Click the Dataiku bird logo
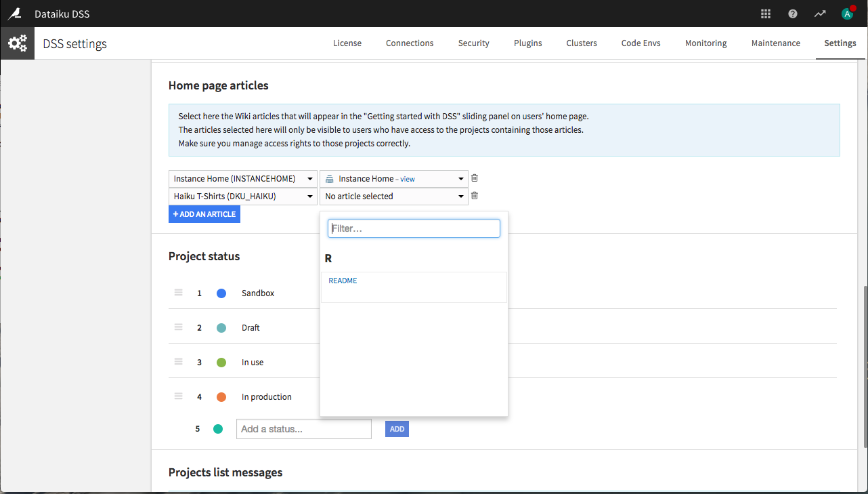Viewport: 868px width, 494px height. [x=15, y=14]
